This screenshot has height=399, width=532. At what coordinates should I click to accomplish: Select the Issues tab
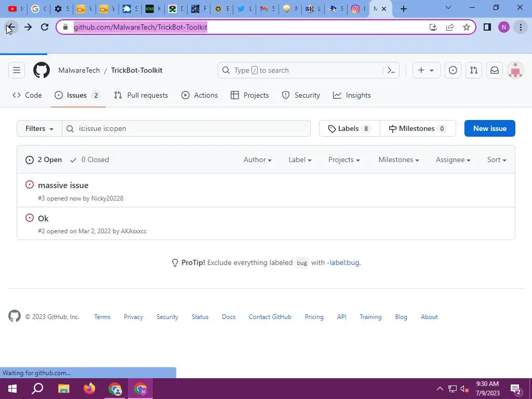pos(78,96)
